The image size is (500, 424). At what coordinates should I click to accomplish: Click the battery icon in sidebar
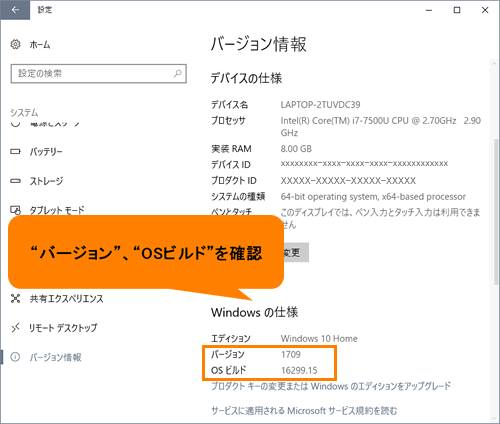(x=15, y=152)
